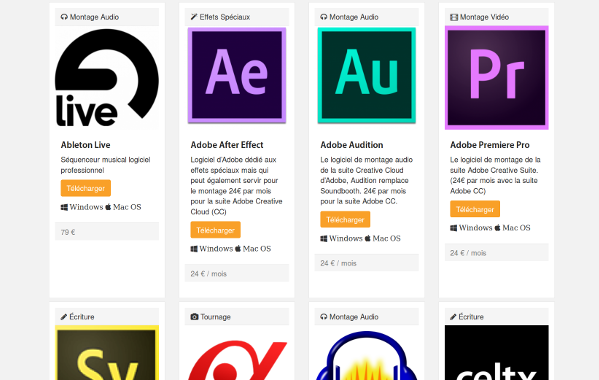This screenshot has height=380, width=599.
Task: Click Apple icon on After Effect card
Action: 238,249
